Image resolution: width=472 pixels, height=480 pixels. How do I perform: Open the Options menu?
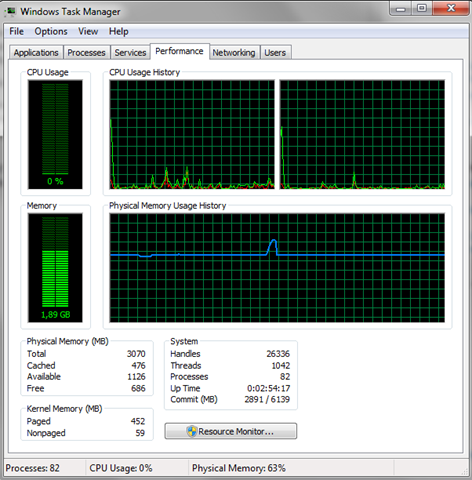[51, 31]
